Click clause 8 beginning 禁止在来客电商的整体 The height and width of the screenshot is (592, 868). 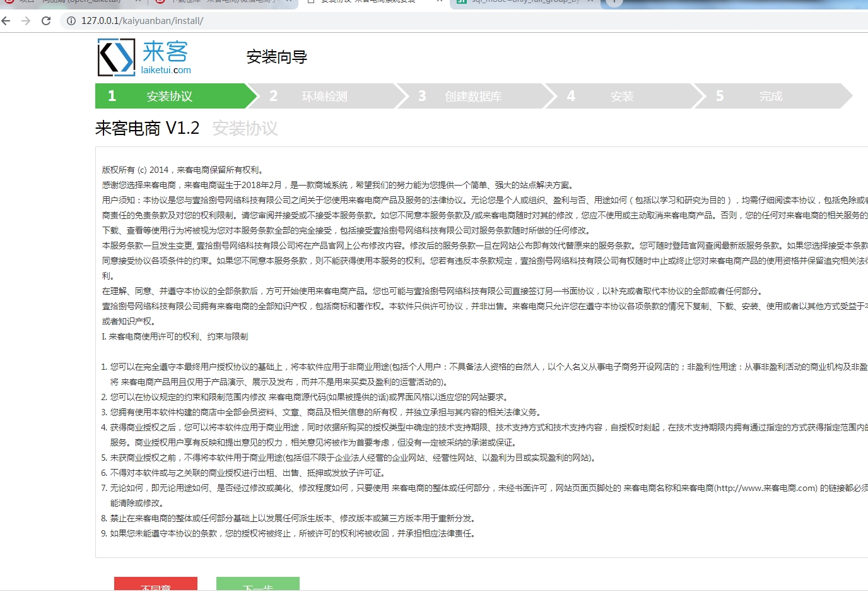[289, 518]
